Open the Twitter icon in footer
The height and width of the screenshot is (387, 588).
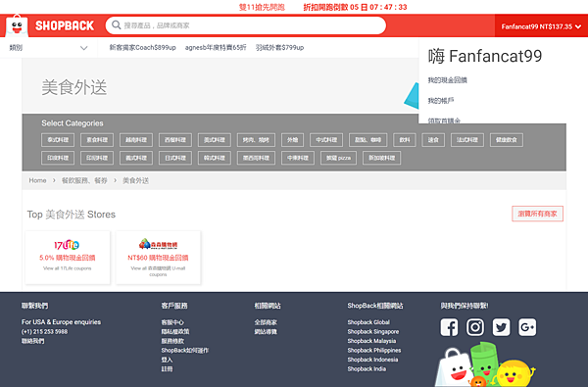(x=502, y=327)
